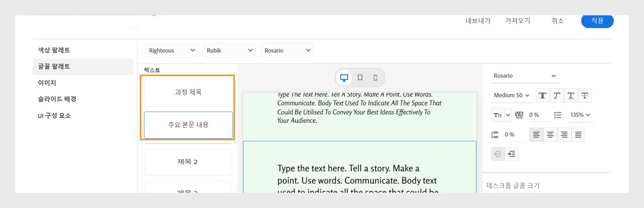Switch to mobile phone preview
This screenshot has width=644, height=208.
point(376,77)
